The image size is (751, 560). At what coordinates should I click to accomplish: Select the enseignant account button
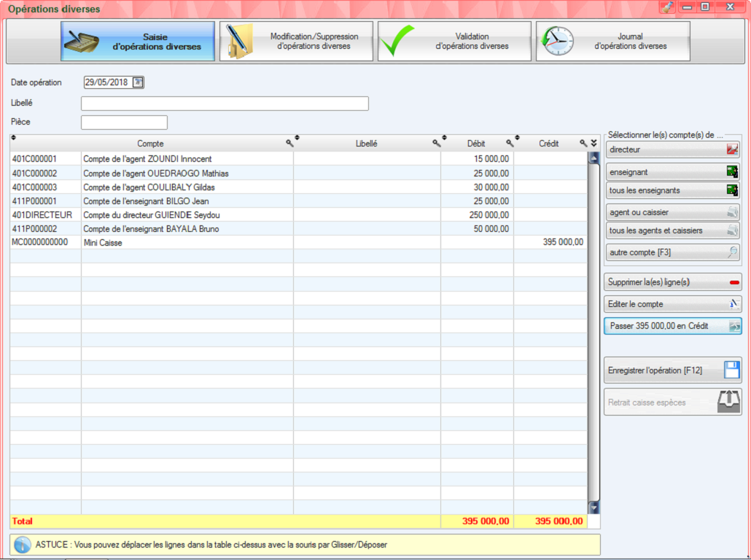tap(672, 172)
